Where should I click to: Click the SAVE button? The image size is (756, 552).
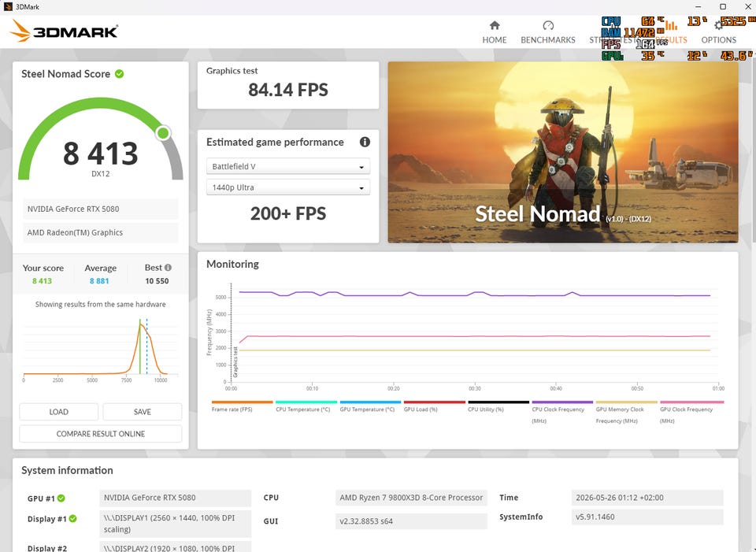click(x=143, y=412)
